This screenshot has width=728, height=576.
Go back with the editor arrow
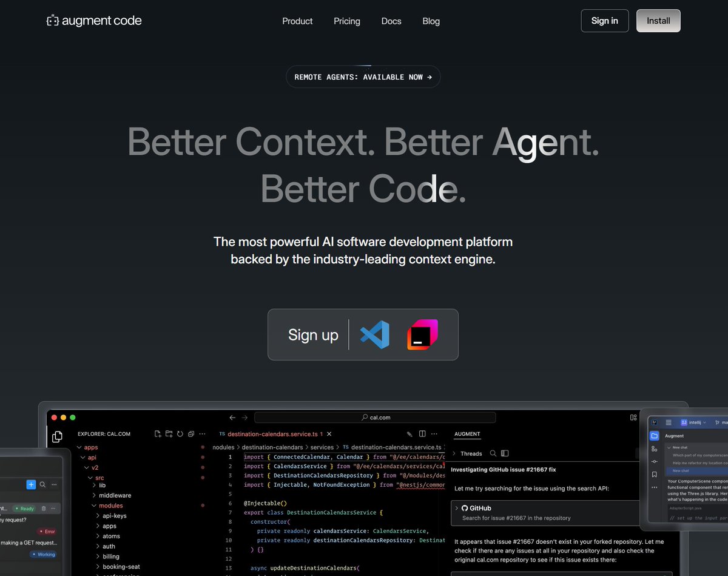(x=232, y=418)
